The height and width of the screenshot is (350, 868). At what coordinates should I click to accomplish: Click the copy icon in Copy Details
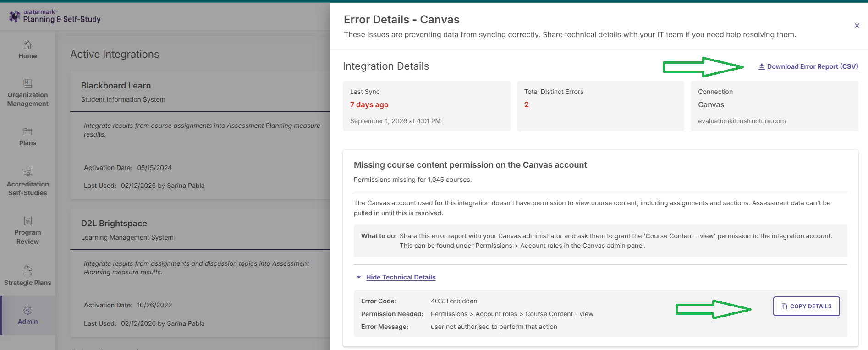(x=784, y=306)
